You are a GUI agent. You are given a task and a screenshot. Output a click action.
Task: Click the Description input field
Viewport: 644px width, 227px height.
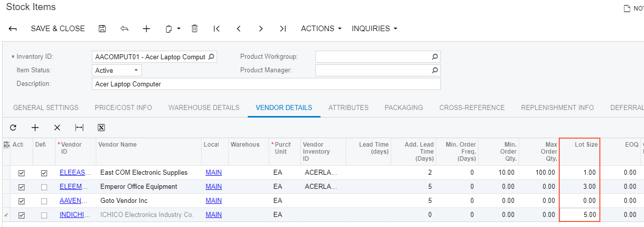pyautogui.click(x=266, y=84)
